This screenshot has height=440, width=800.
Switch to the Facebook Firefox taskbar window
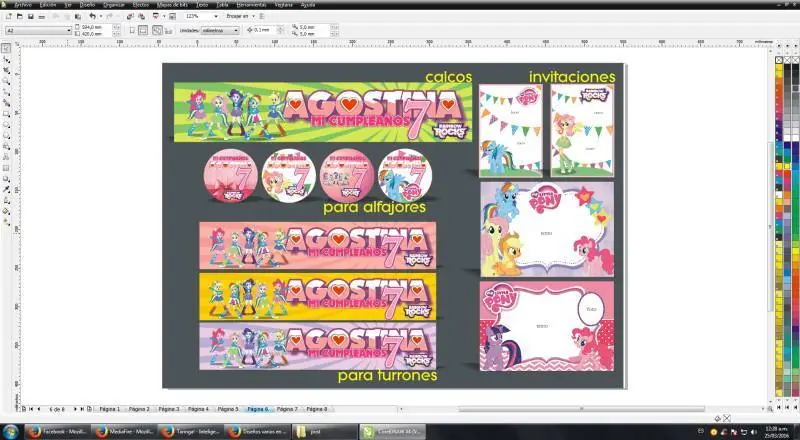tap(57, 432)
